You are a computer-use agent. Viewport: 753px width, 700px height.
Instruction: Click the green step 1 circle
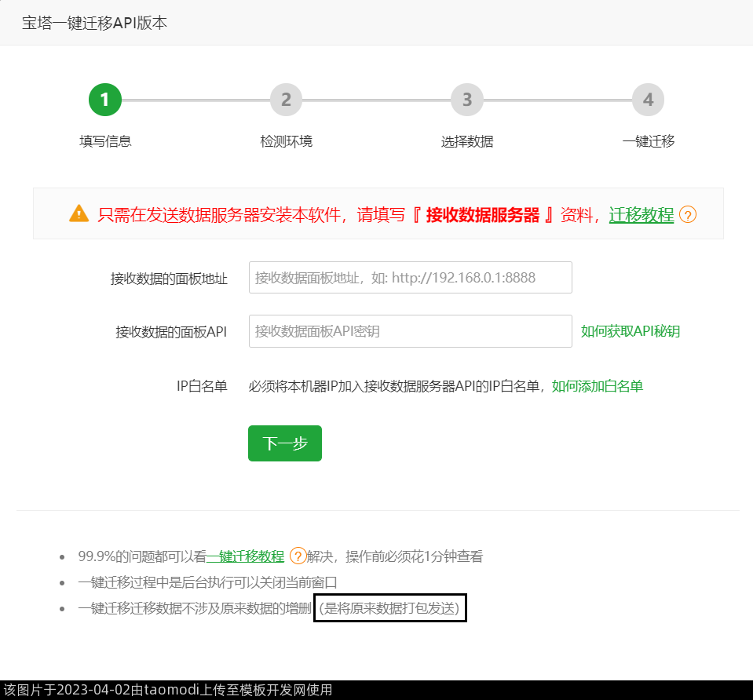coord(105,100)
